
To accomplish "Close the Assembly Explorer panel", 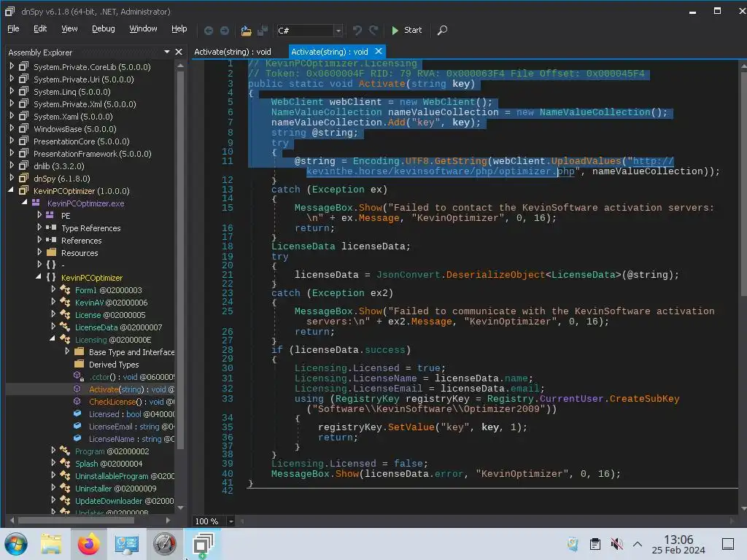I will pos(179,52).
